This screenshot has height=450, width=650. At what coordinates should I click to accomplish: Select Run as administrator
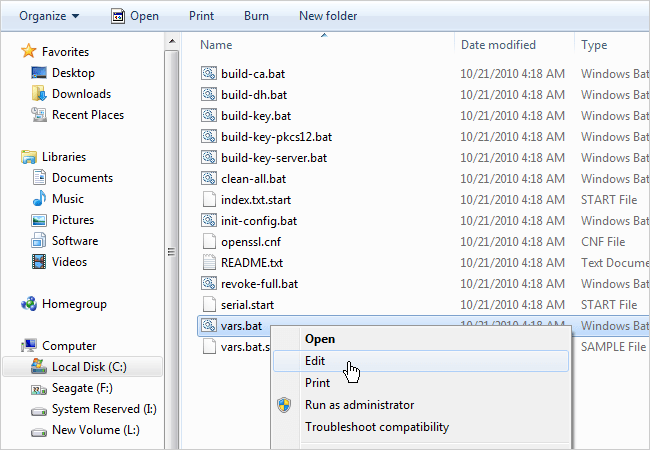click(421, 405)
